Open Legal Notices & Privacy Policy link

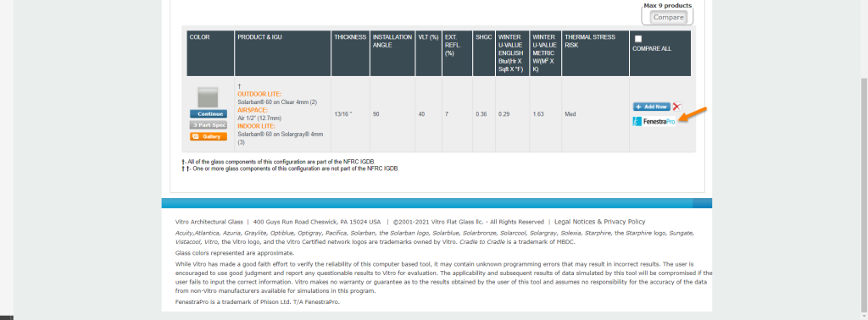[x=599, y=222]
